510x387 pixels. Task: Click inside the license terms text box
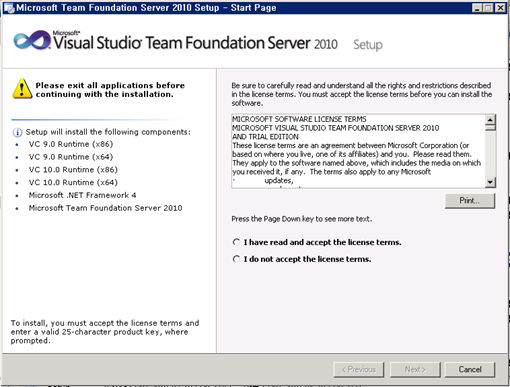point(358,151)
